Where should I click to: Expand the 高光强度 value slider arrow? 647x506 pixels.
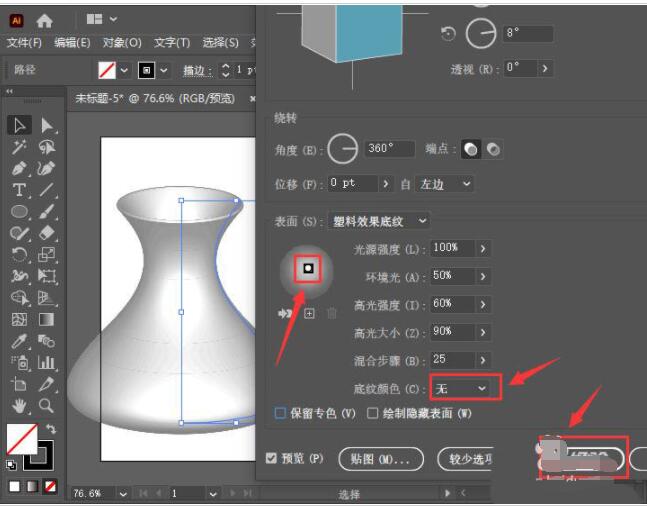(483, 305)
